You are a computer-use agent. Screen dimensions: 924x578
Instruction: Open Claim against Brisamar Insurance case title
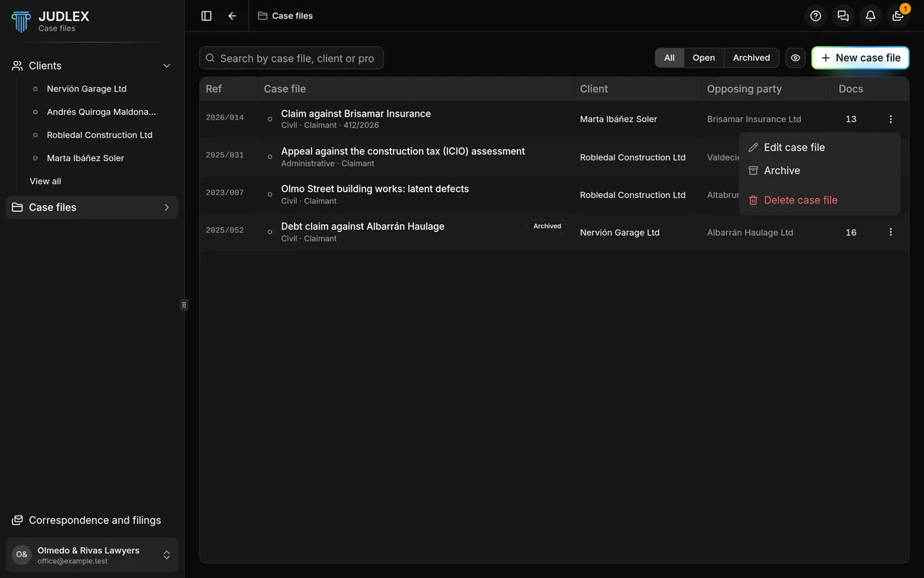pyautogui.click(x=356, y=113)
